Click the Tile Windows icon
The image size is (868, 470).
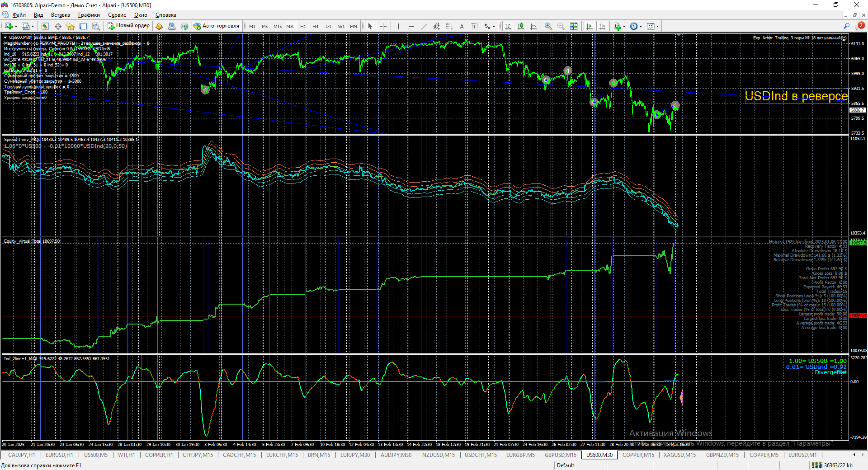click(574, 26)
